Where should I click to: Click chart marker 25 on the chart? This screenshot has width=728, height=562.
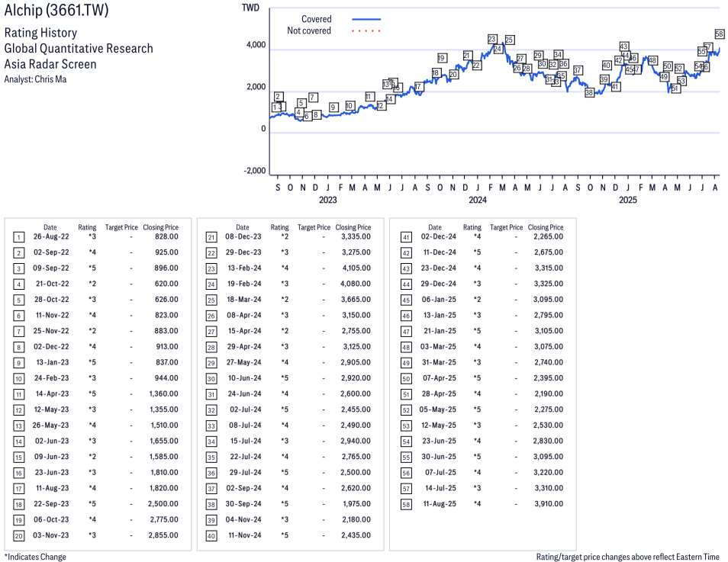pyautogui.click(x=509, y=40)
